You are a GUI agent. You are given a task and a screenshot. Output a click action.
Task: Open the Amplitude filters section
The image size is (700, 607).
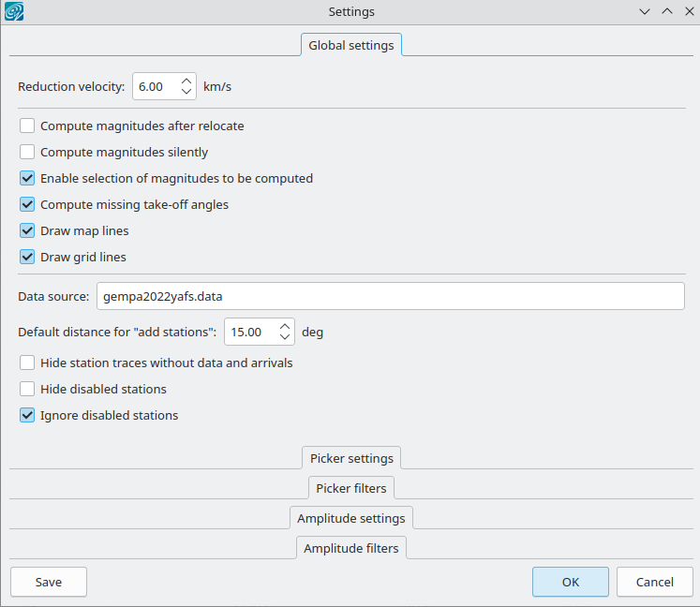pyautogui.click(x=350, y=548)
